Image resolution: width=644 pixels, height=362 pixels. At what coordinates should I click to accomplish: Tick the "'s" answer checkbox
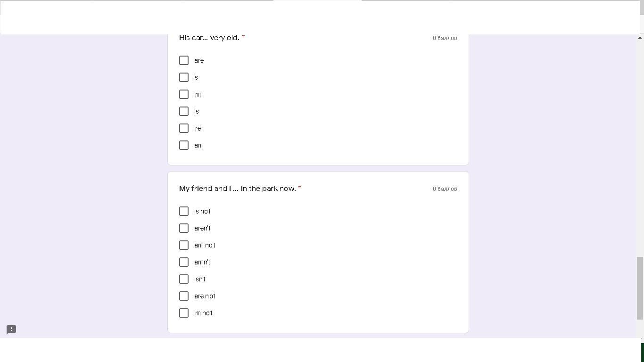184,77
